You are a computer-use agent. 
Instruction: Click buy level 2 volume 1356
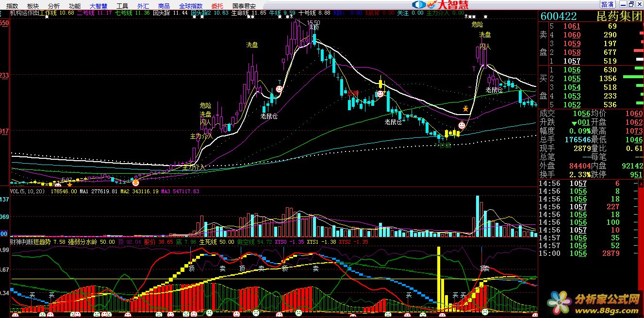(608, 79)
